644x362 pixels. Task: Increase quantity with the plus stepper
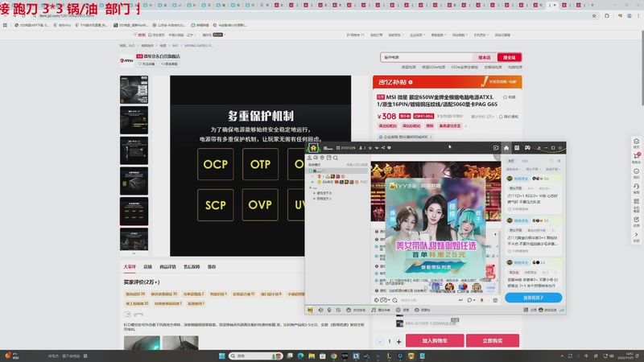[398, 341]
